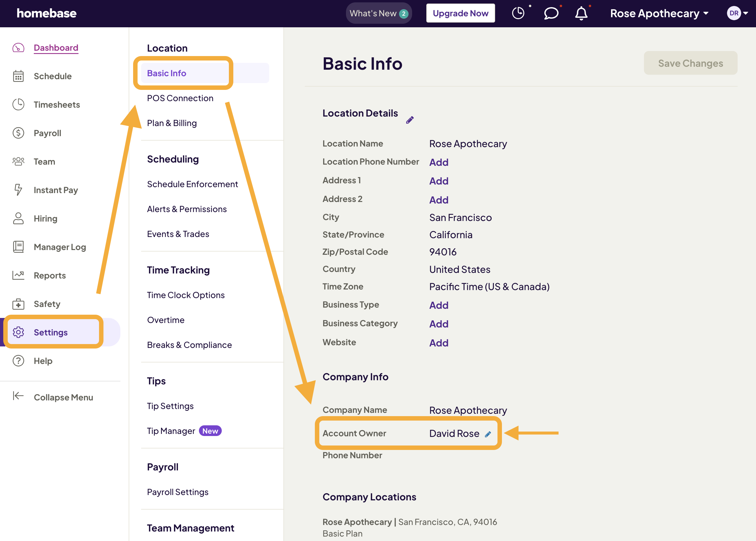The image size is (756, 541).
Task: Open the messages chat bubble icon
Action: pos(551,14)
